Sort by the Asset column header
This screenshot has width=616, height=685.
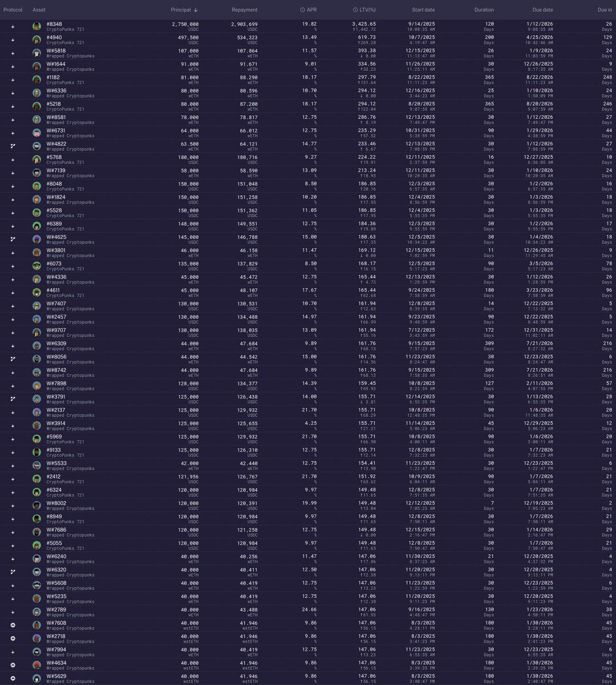(39, 10)
